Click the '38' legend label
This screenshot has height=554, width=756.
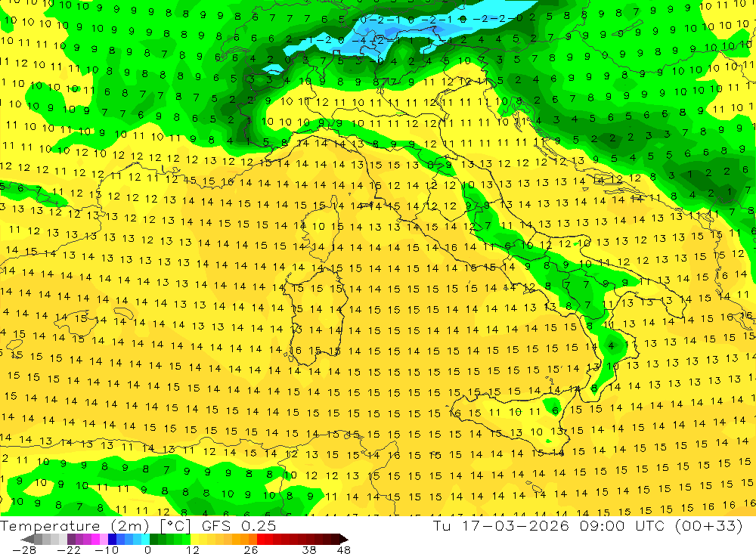(x=309, y=549)
